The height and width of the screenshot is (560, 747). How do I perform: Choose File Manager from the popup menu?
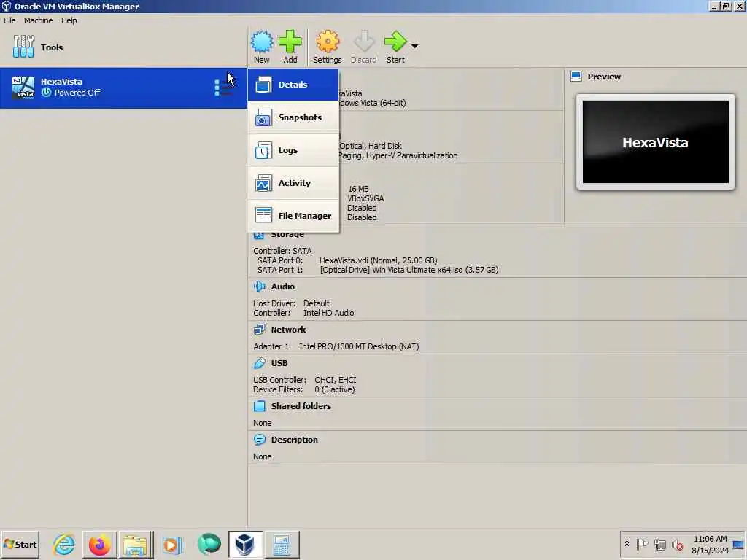(293, 216)
